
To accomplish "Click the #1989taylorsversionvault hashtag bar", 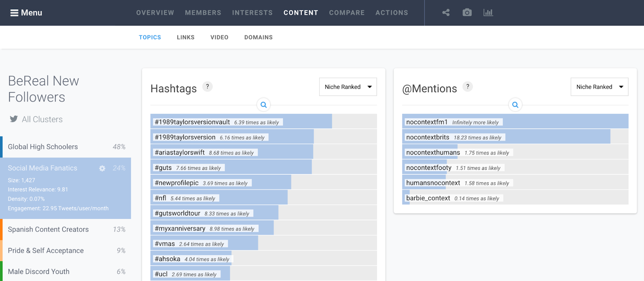I will coord(264,122).
